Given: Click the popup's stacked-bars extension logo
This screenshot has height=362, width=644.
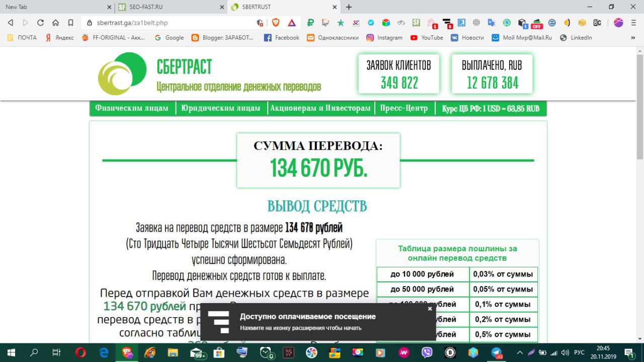Looking at the screenshot, I should (219, 322).
